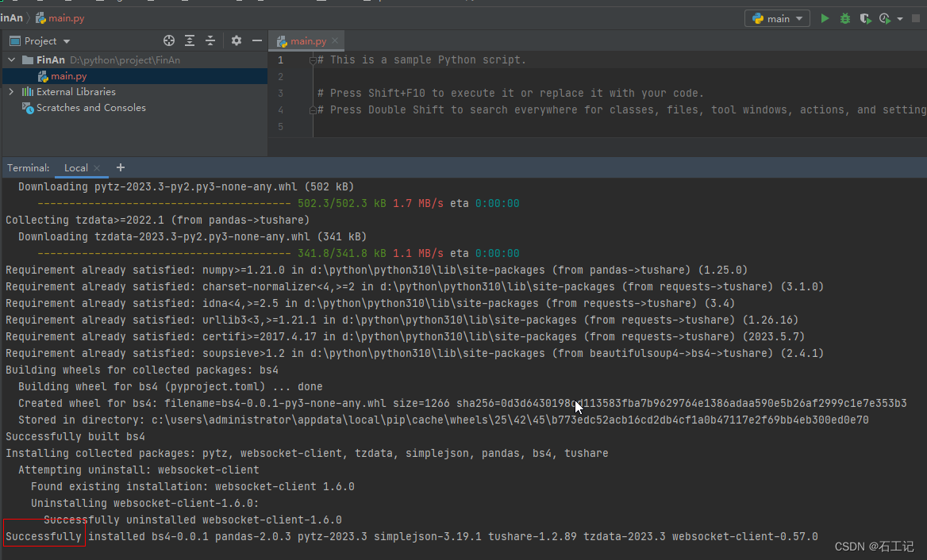
Task: Click the 'Building wheels for collected packages: bs4' line
Action: pyautogui.click(x=142, y=370)
